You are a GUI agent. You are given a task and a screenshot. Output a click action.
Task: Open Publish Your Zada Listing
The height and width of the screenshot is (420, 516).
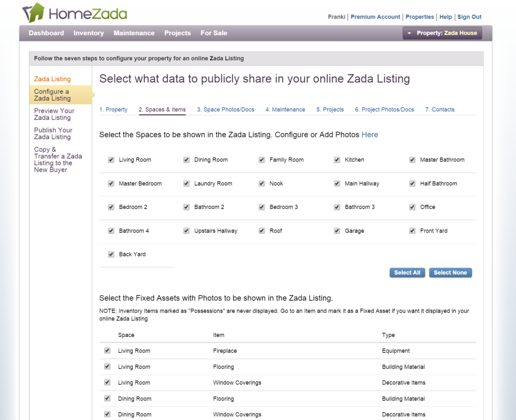53,134
